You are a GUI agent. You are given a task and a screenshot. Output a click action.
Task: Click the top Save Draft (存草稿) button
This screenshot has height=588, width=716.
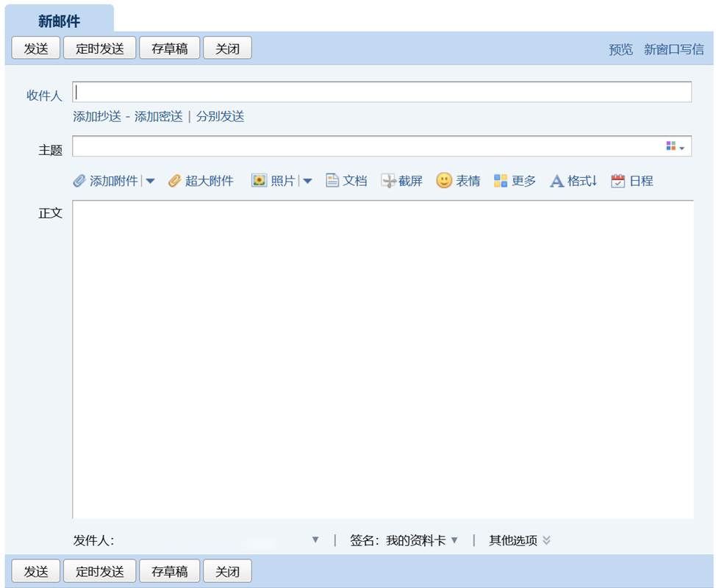point(169,49)
